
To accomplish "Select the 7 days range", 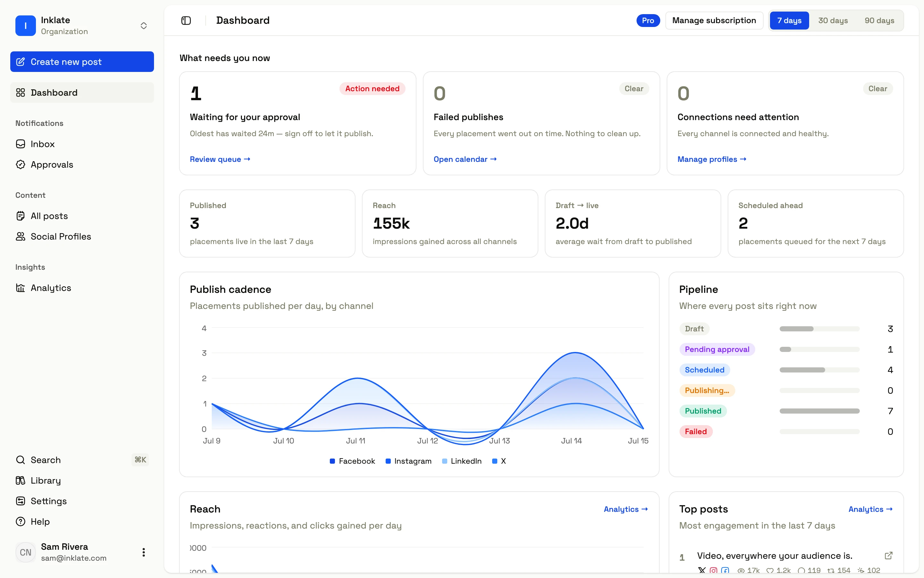I will [789, 20].
